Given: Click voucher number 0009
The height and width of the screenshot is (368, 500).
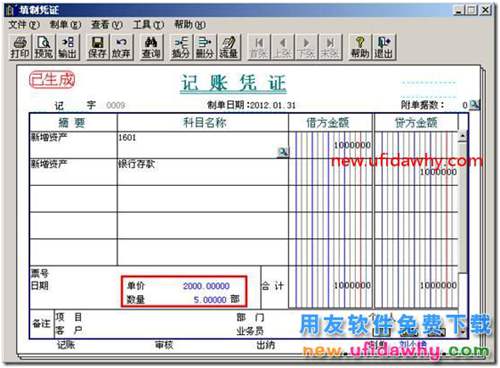Looking at the screenshot, I should click(x=116, y=105).
